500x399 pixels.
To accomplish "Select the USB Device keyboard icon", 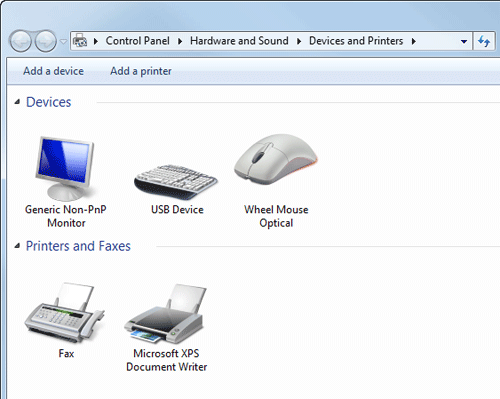I will tap(176, 182).
